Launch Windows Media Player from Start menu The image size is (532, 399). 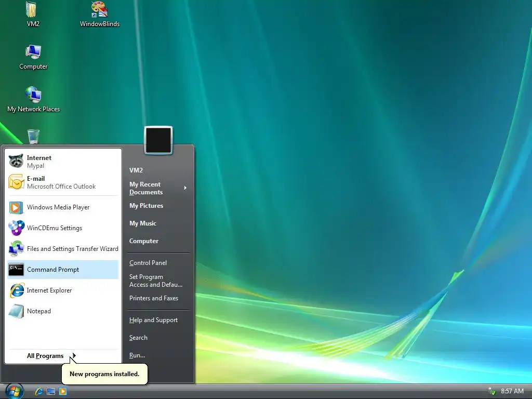pos(63,207)
